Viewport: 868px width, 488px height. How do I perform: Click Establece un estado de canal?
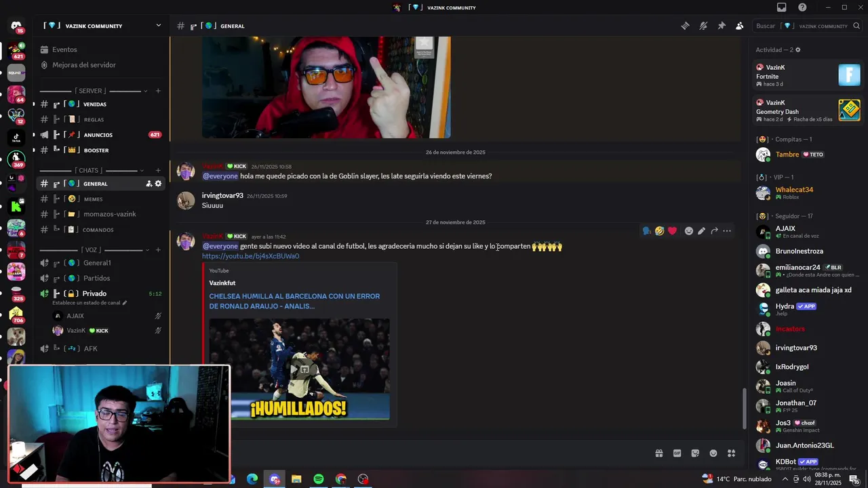click(x=90, y=303)
